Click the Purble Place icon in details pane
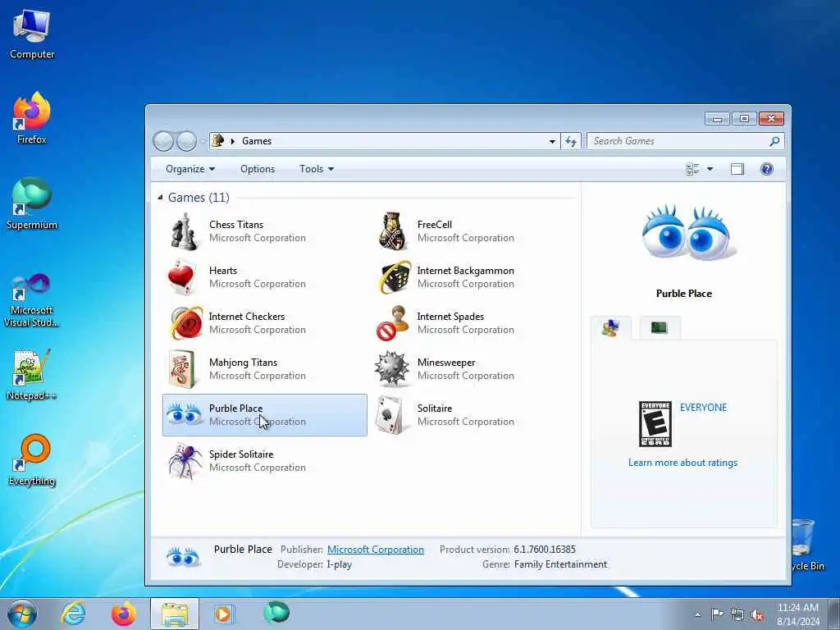This screenshot has height=630, width=840. pyautogui.click(x=183, y=557)
